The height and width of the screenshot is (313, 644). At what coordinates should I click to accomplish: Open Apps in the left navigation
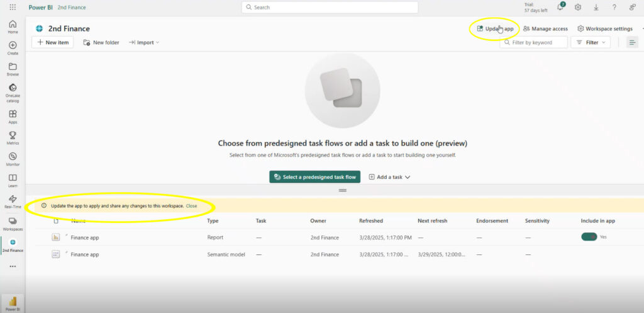13,117
